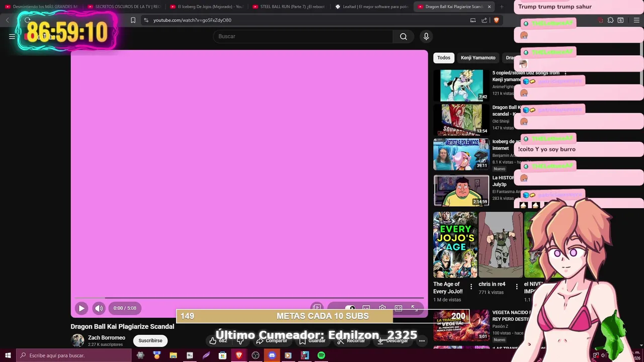
Task: Mute the video with the speaker icon
Action: click(99, 308)
